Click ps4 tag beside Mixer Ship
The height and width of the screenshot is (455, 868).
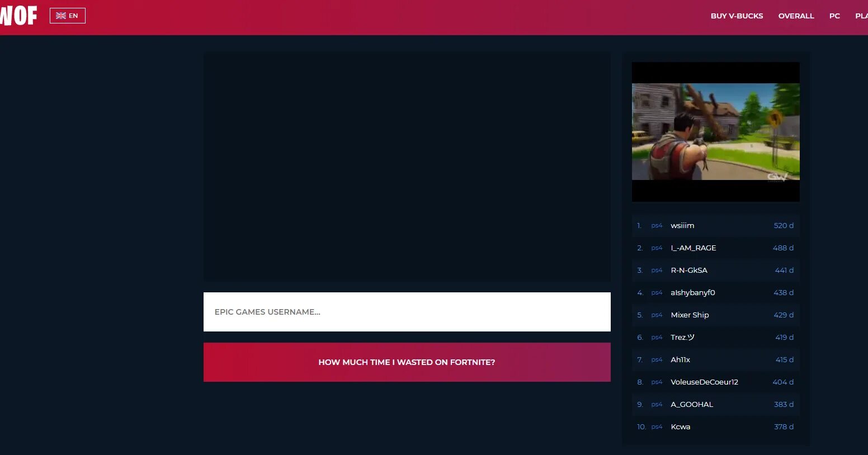657,315
